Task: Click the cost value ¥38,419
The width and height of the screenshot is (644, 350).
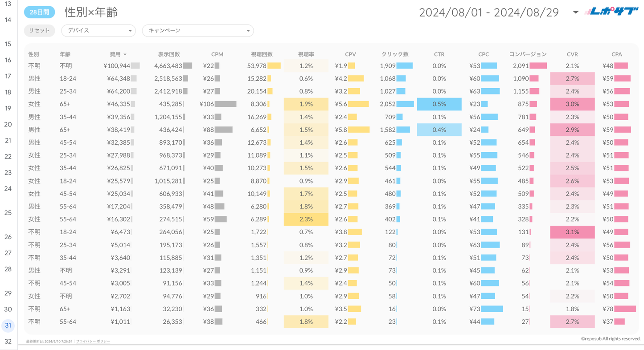Action: pos(119,130)
